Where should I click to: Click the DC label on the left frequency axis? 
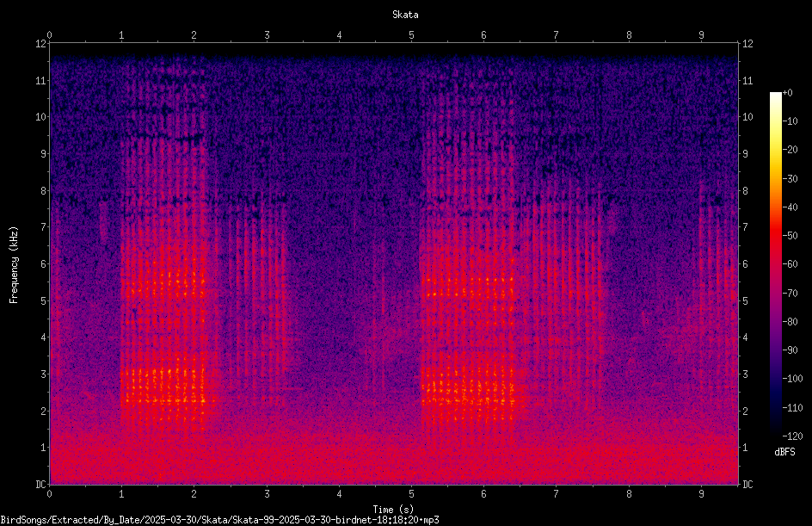[x=40, y=485]
